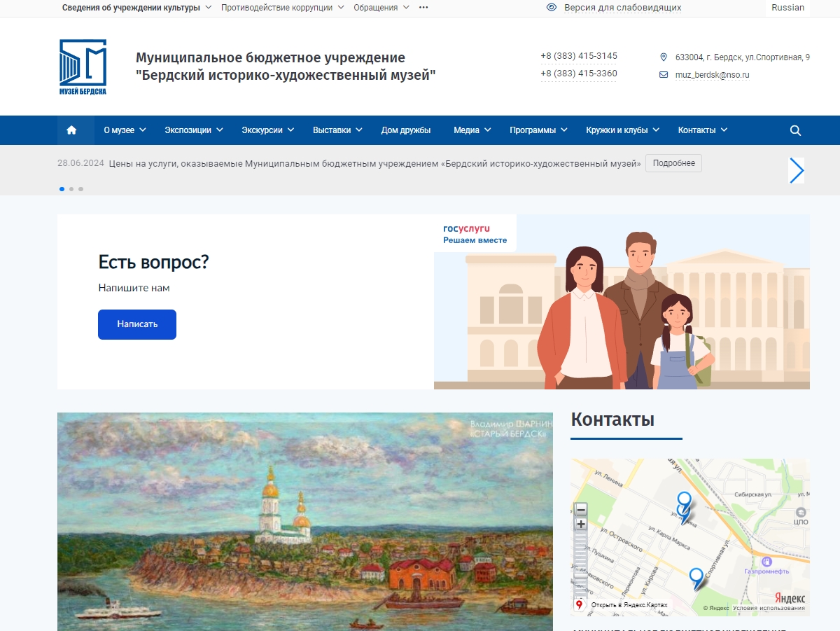Open the site search magnifier
The image size is (840, 631).
[795, 130]
